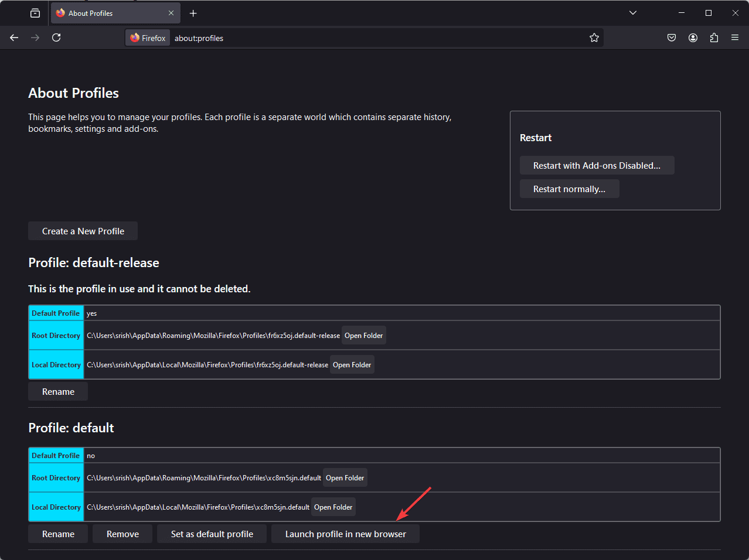This screenshot has width=749, height=560.
Task: Click Restart with Add-ons Disabled
Action: (x=597, y=166)
